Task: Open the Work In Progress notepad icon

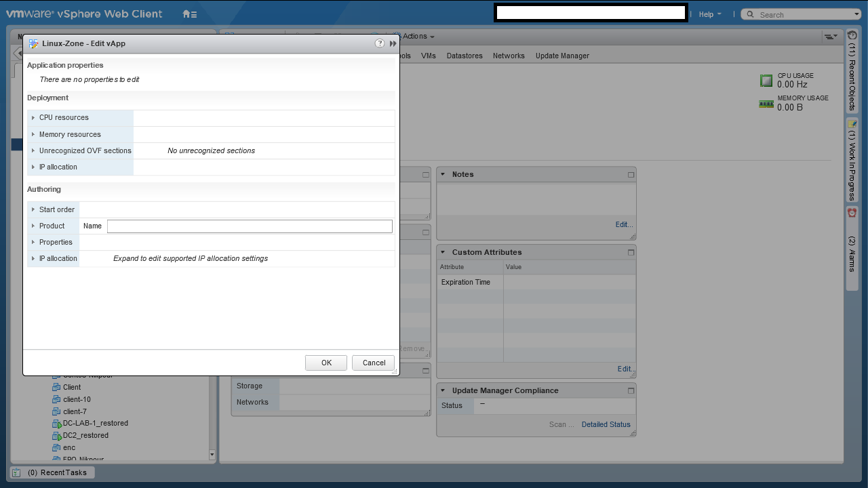Action: point(852,124)
